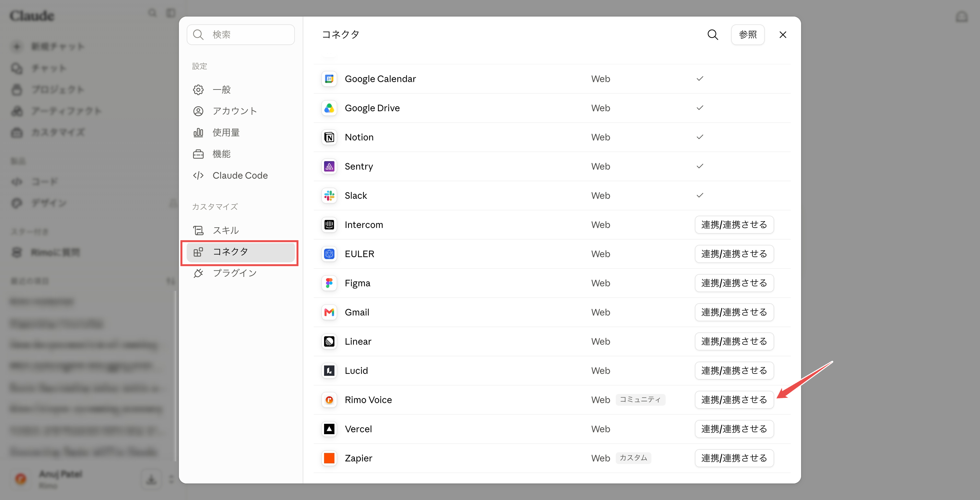The width and height of the screenshot is (980, 500).
Task: Click the checkmark in the Sentry row
Action: point(700,166)
